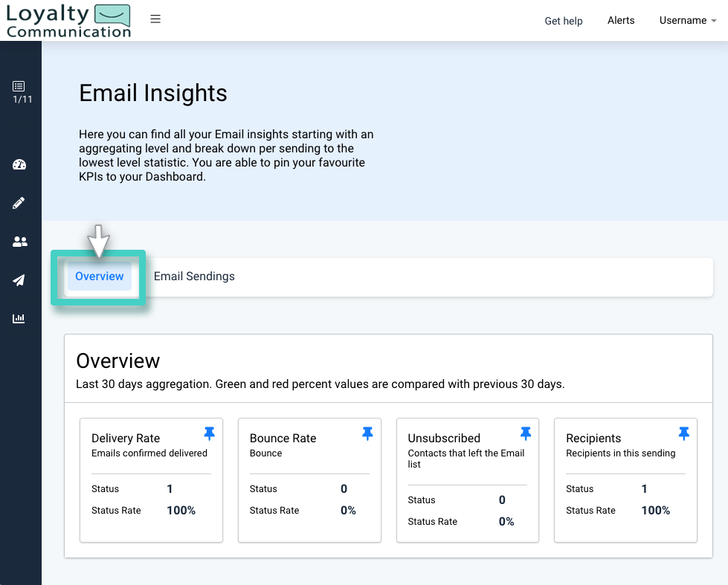Toggle the pin on the Recipients card
This screenshot has height=585, width=728.
click(x=683, y=433)
